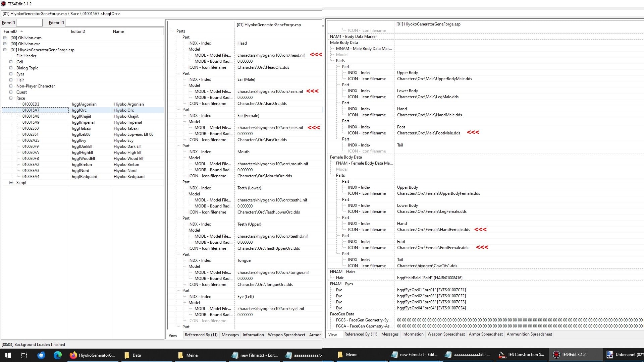Screen dimensions: 644x362
Task: Focus the Editor ID search field
Action: (114, 23)
